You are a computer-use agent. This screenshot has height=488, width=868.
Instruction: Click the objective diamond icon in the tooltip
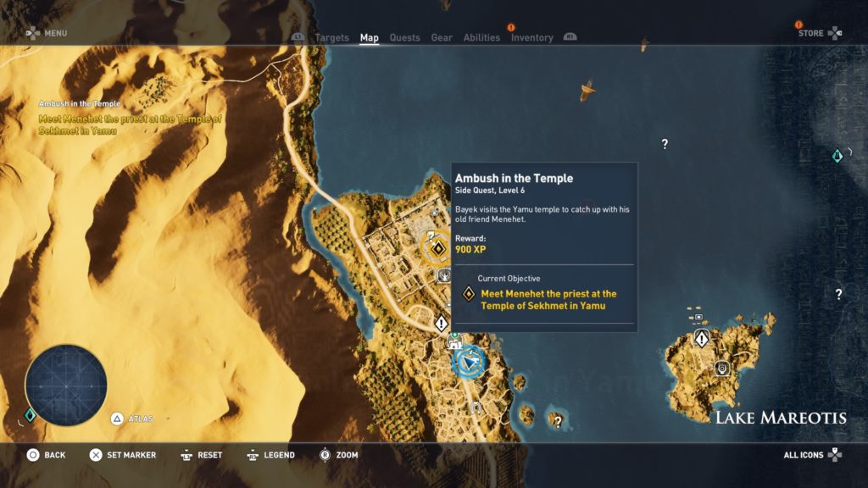(x=468, y=294)
